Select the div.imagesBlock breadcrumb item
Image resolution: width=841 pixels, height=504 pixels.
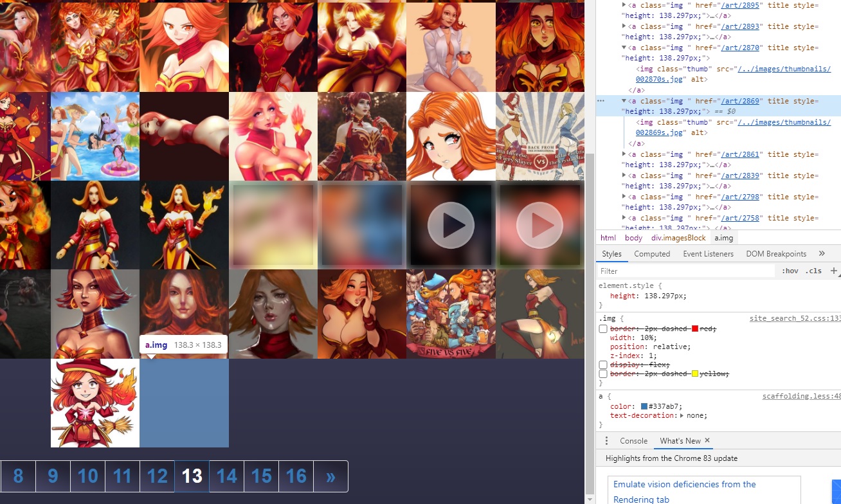tap(678, 237)
